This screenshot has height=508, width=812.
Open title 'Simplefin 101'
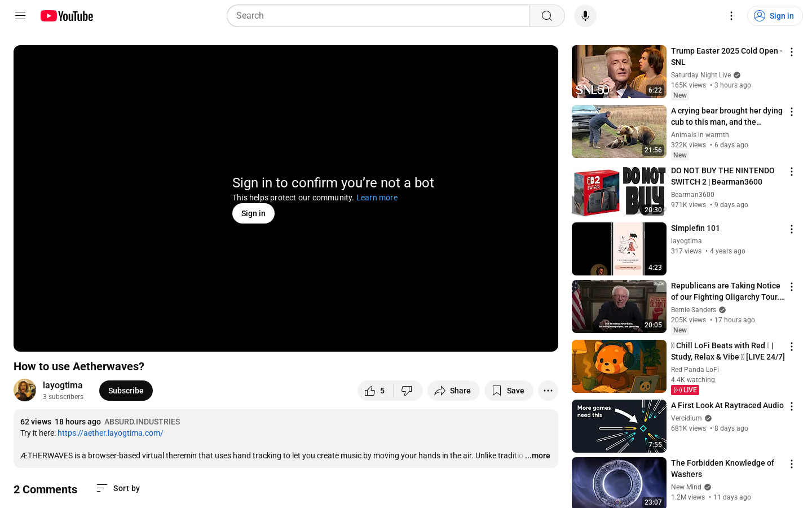pos(695,228)
